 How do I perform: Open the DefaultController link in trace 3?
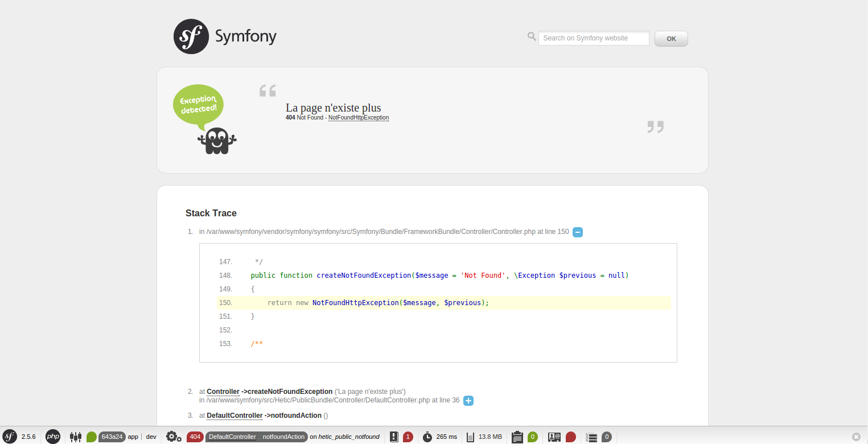pos(235,416)
